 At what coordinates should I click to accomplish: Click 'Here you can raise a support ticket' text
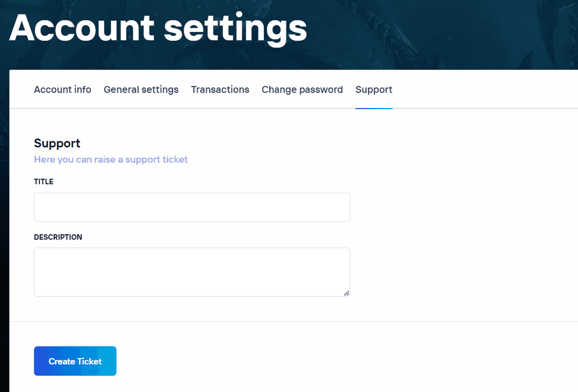click(x=111, y=159)
